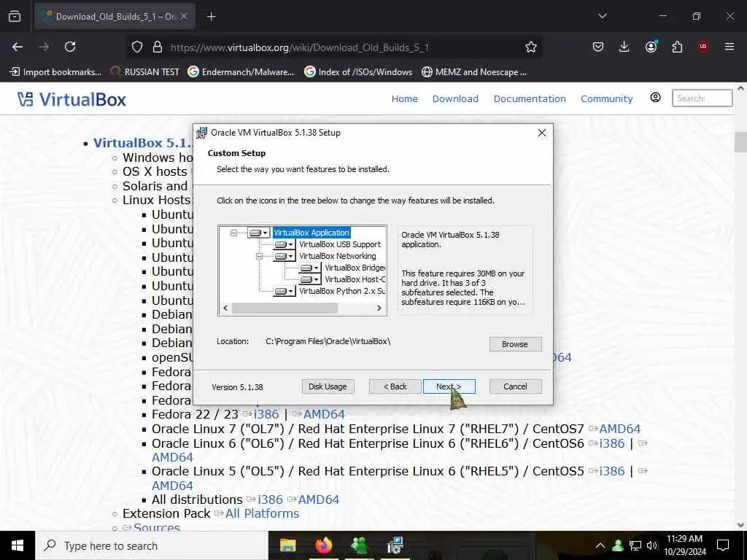Open the Windows Start button

click(18, 545)
